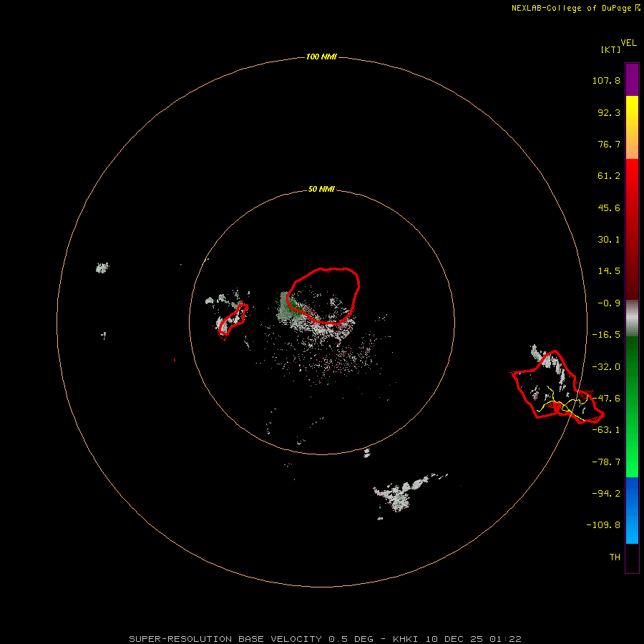The height and width of the screenshot is (644, 644).
Task: Click the gray near-zero segment of color bar
Action: click(632, 318)
